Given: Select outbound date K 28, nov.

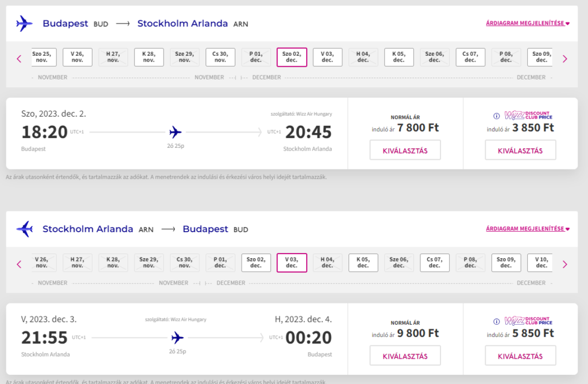Looking at the screenshot, I should pos(149,57).
